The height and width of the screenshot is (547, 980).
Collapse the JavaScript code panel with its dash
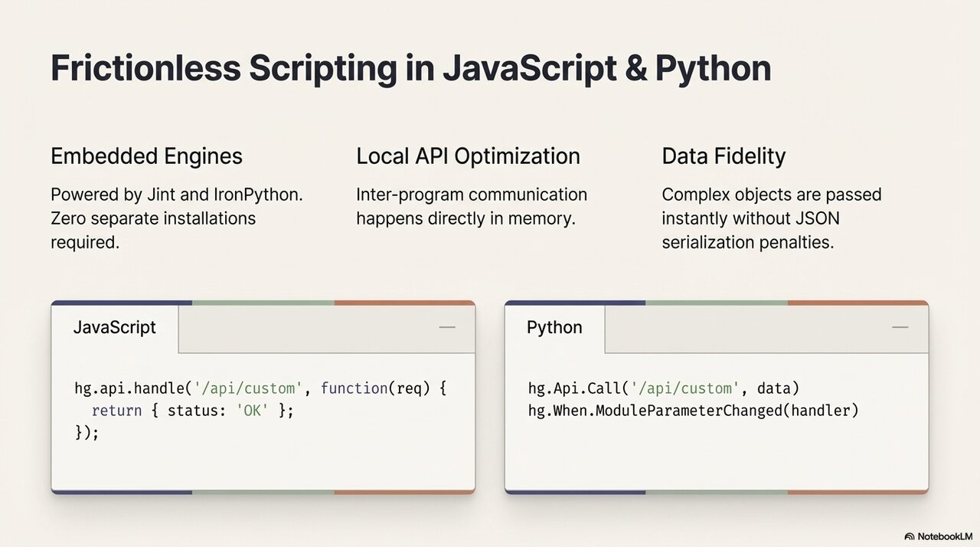pos(447,328)
